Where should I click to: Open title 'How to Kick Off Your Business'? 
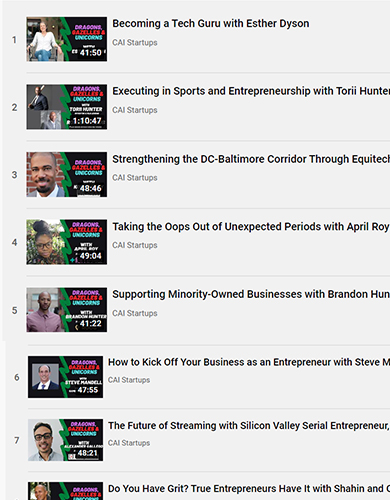tap(249, 362)
